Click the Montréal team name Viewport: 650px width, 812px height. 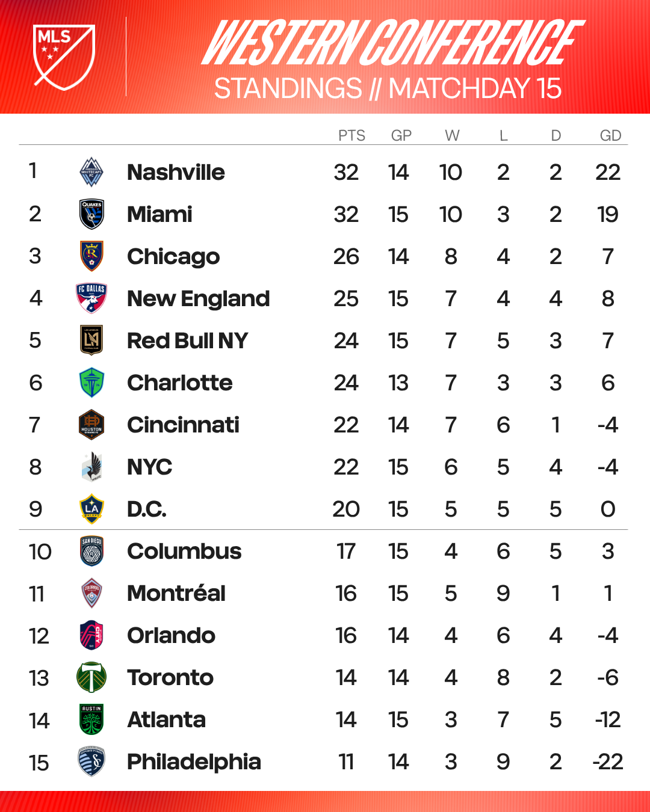point(176,593)
